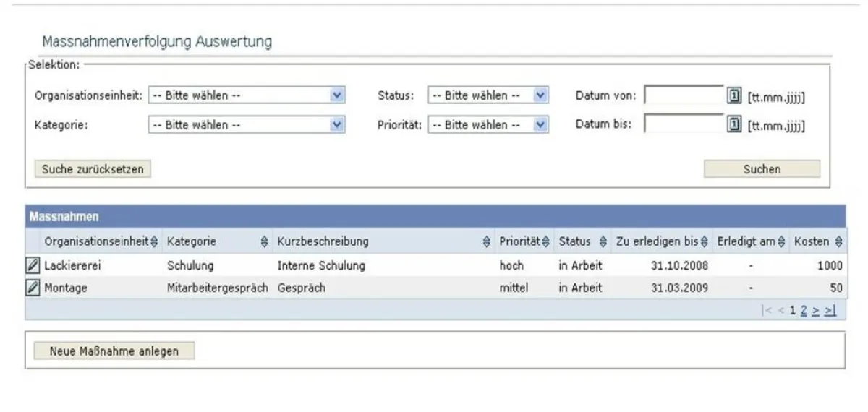868x412 pixels.
Task: Click the priority value mittel
Action: 514,288
